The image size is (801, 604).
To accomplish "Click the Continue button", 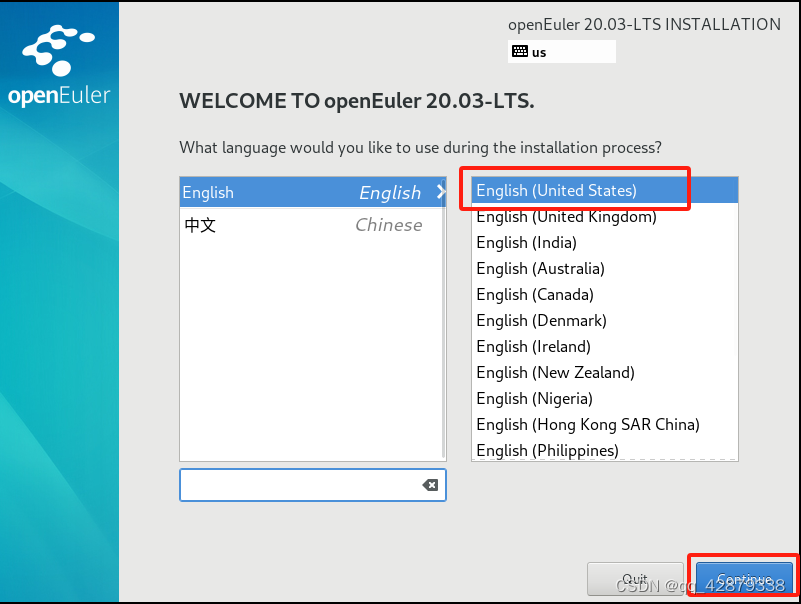I will coord(744,579).
